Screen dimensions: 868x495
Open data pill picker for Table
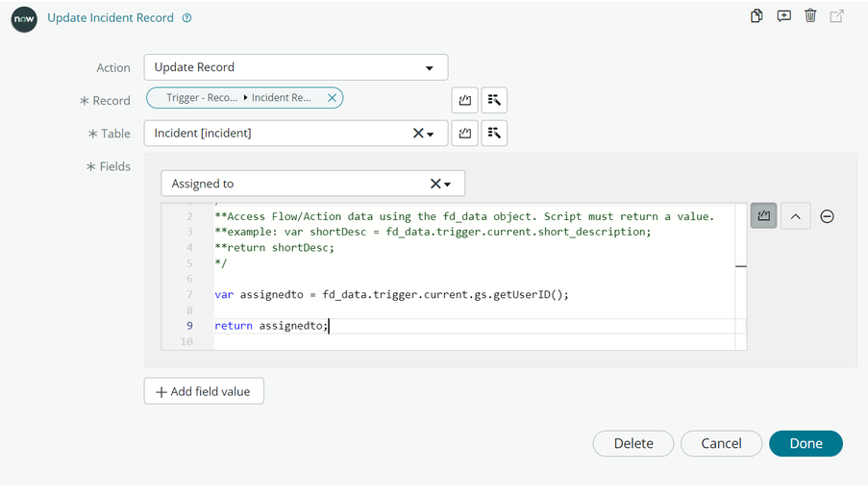click(x=494, y=134)
